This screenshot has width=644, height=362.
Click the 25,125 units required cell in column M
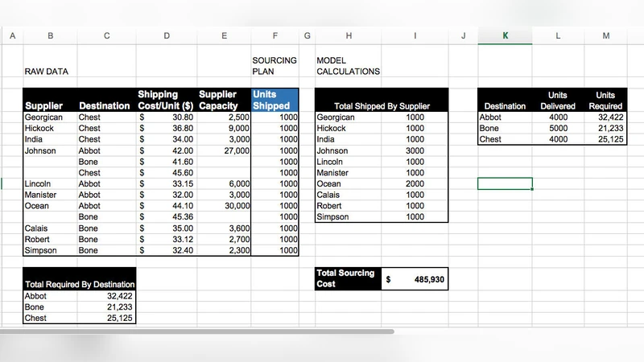point(605,139)
